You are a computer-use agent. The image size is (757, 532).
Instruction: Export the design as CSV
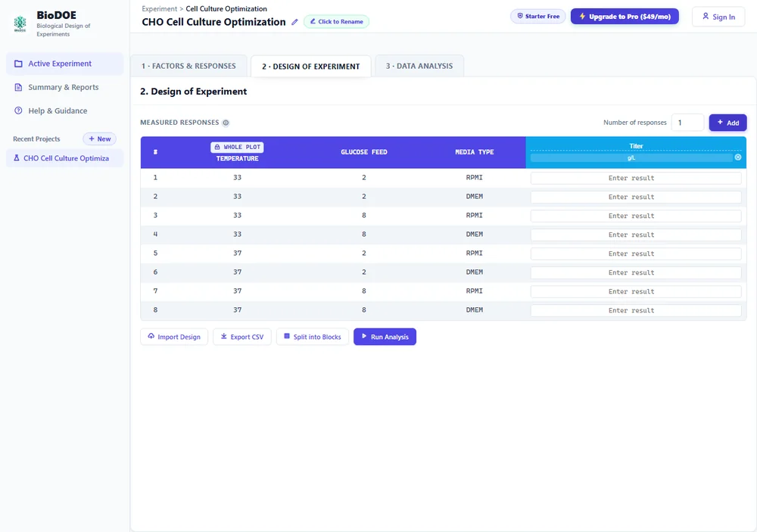pyautogui.click(x=242, y=337)
